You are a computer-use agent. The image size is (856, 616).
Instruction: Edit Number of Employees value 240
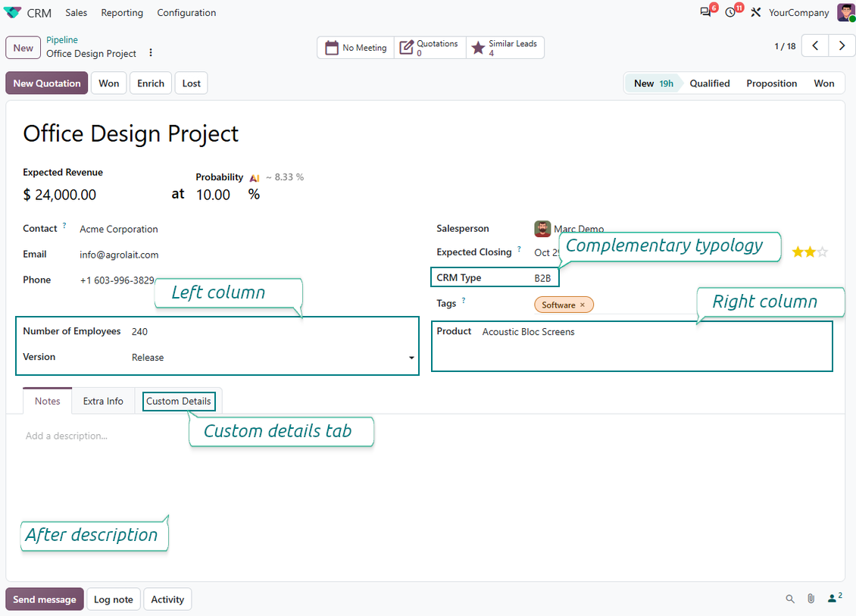coord(139,331)
